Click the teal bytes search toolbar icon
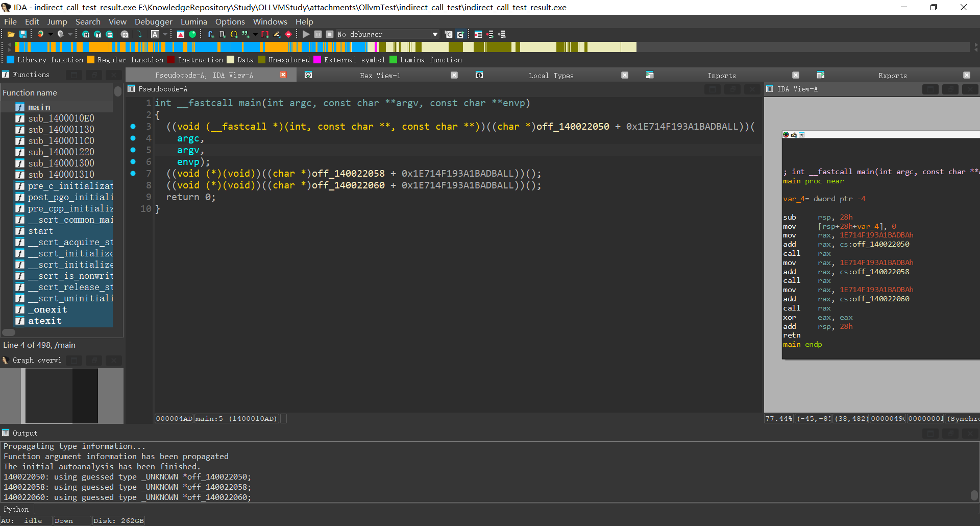The height and width of the screenshot is (526, 980). 109,34
